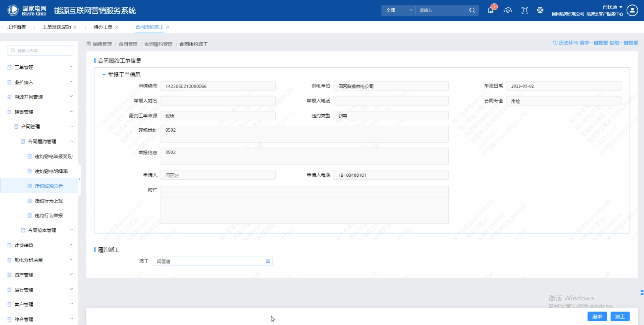
Task: Open the 闫匡迪 user account dropdown
Action: click(613, 7)
